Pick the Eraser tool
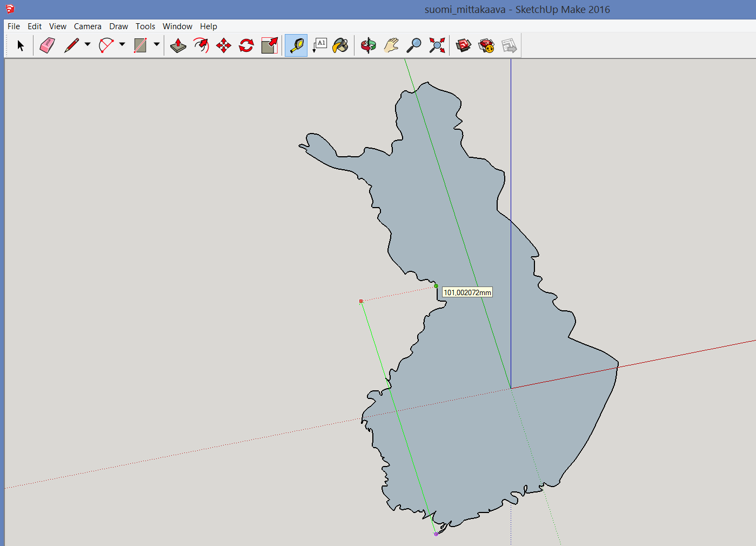 coord(47,46)
